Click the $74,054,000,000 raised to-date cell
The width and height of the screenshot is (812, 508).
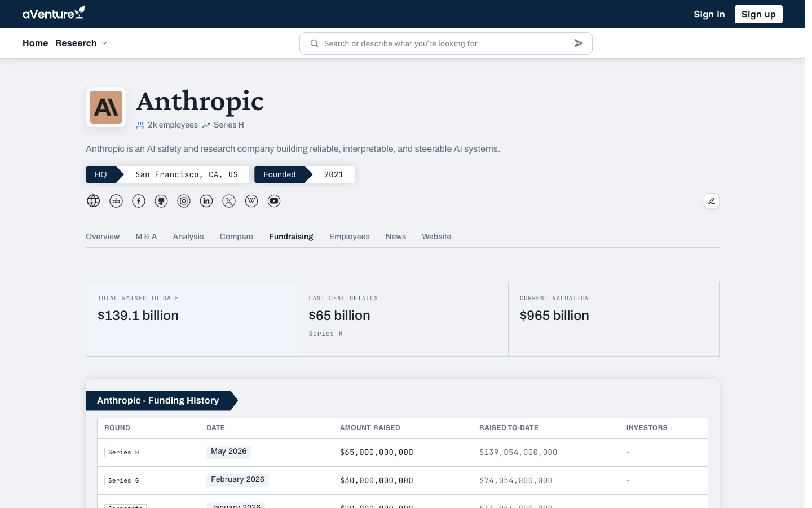click(x=516, y=480)
